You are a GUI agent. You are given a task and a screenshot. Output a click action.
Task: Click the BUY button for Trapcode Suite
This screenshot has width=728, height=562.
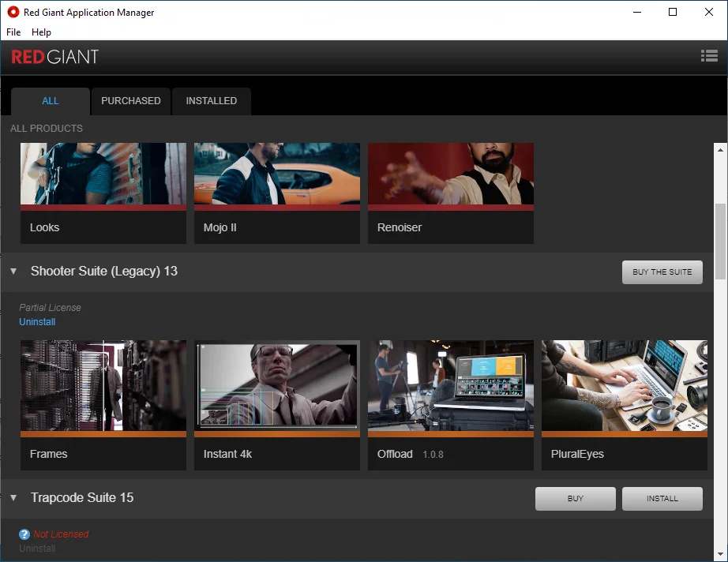tap(576, 498)
